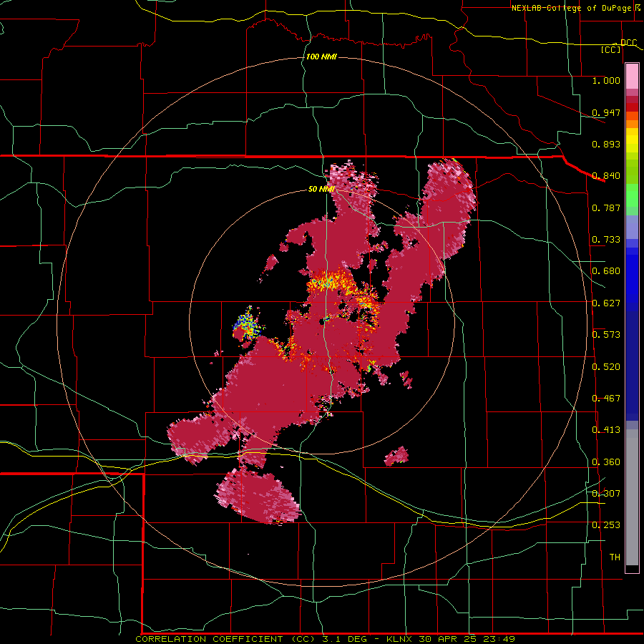
Task: Click the small isolated echo southeast of the radar
Action: coord(396,456)
